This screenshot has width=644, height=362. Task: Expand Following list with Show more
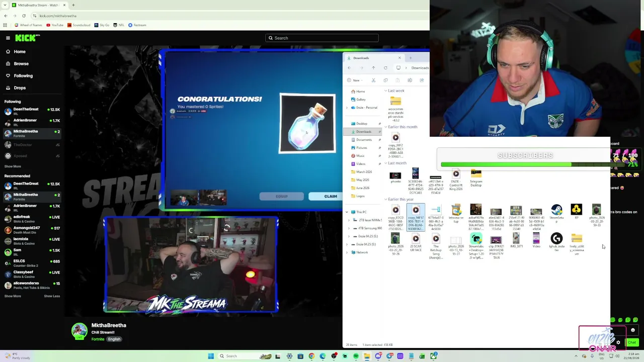pyautogui.click(x=13, y=166)
